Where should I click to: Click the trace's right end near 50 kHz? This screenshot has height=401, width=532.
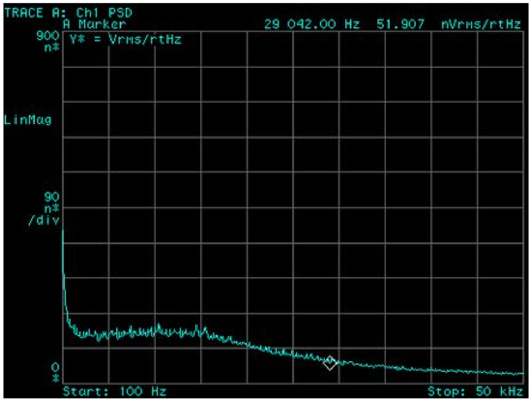tap(521, 373)
